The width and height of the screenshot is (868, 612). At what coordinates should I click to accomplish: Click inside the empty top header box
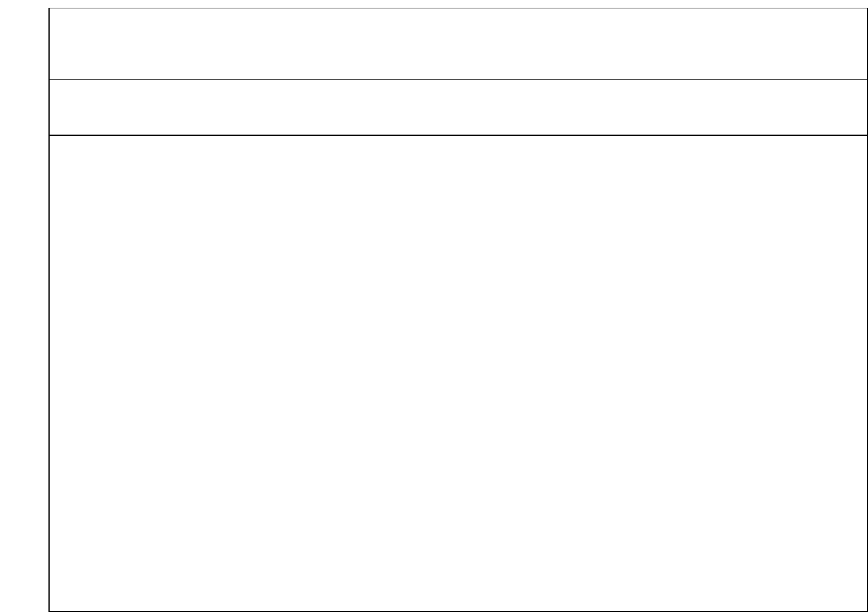[x=458, y=44]
